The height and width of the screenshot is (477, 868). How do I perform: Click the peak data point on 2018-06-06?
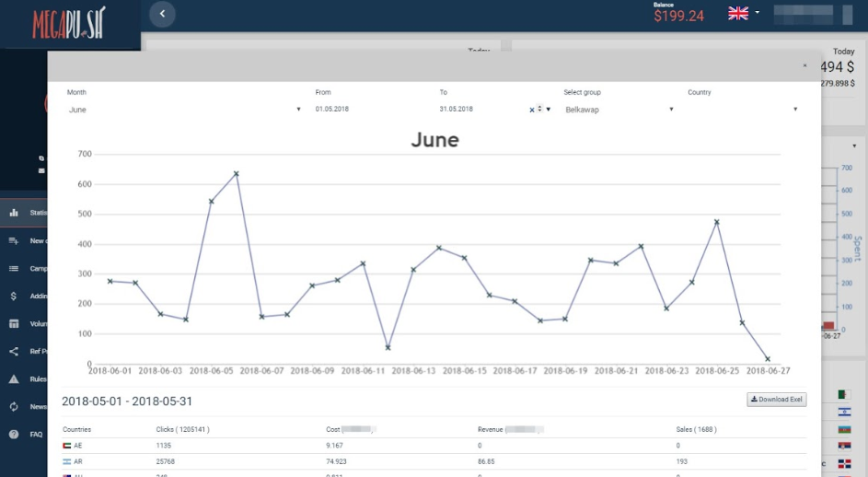pyautogui.click(x=237, y=173)
